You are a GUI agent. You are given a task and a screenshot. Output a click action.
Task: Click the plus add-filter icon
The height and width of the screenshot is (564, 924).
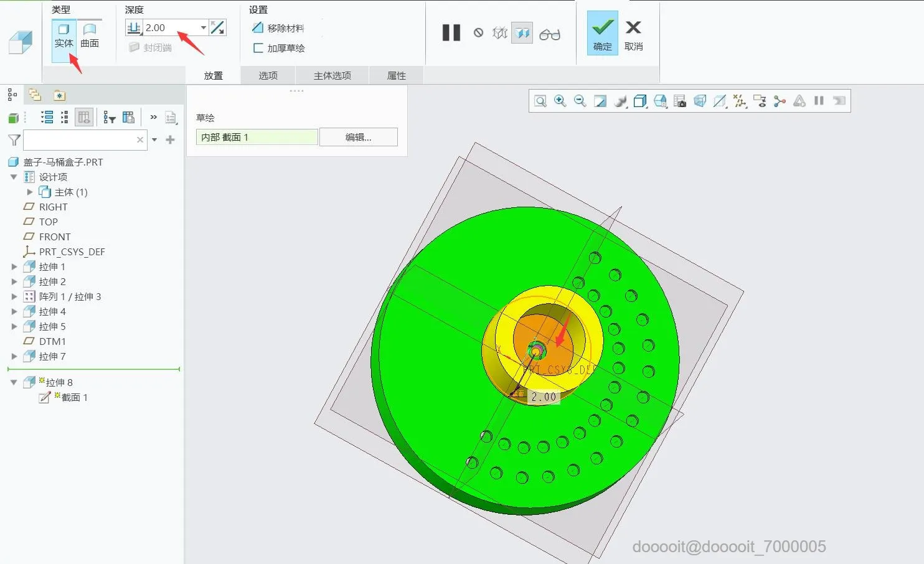pyautogui.click(x=170, y=140)
